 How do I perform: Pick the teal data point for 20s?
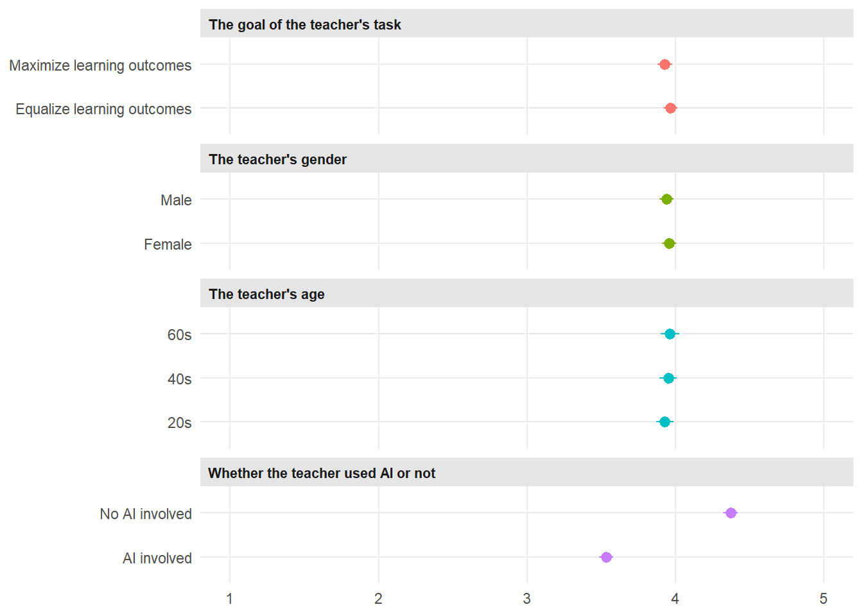coord(665,422)
